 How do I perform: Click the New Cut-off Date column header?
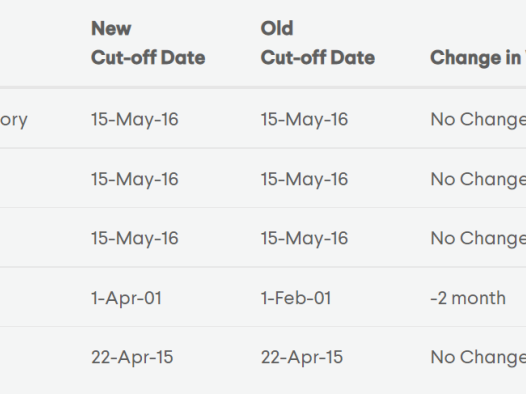[x=148, y=43]
